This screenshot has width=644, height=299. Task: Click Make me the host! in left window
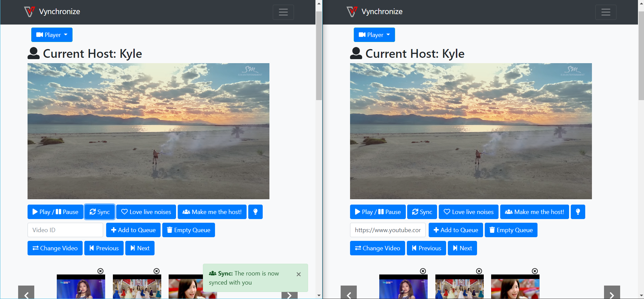tap(212, 212)
